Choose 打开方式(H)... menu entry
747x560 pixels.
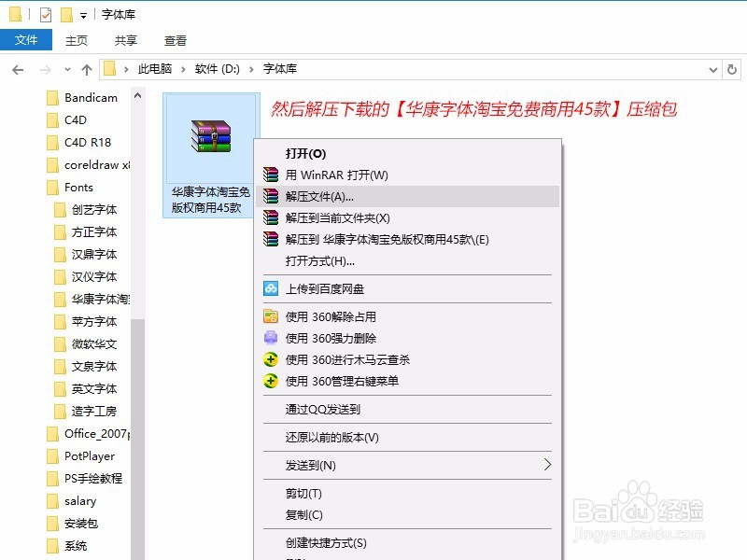tap(408, 261)
